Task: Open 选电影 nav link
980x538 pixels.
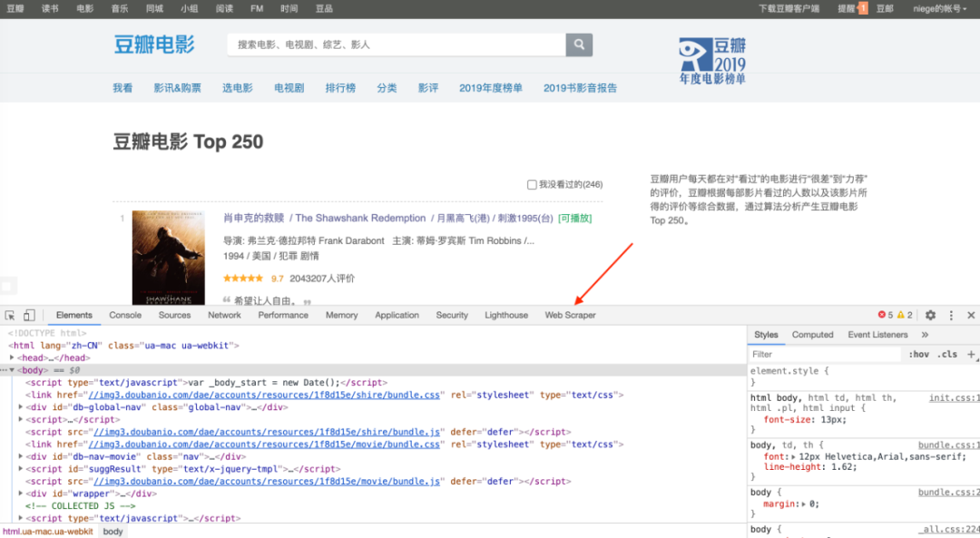Action: tap(238, 88)
